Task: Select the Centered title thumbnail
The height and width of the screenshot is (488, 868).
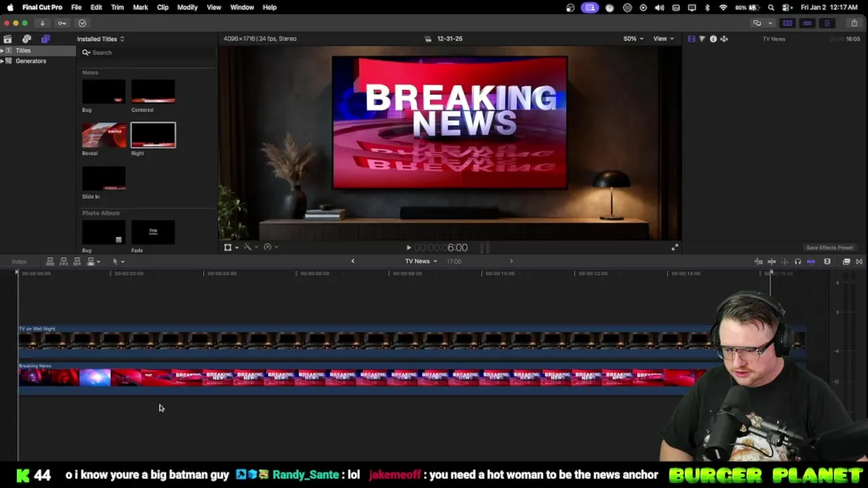Action: pos(153,91)
